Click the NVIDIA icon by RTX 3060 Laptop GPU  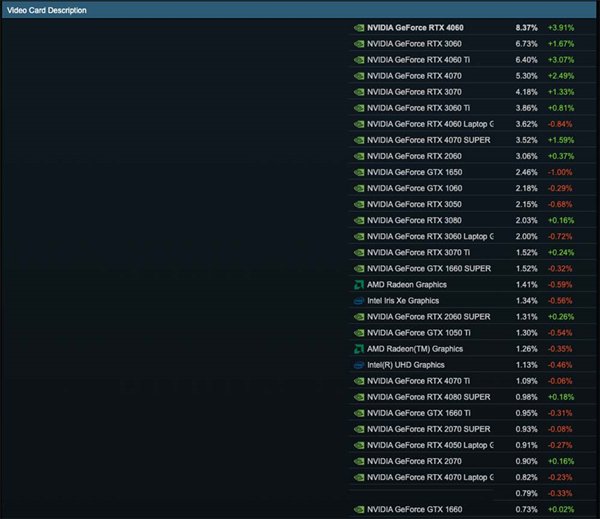pyautogui.click(x=359, y=237)
